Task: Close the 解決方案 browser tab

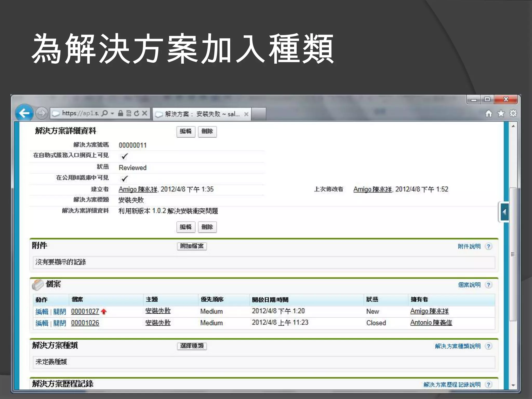Action: 246,114
